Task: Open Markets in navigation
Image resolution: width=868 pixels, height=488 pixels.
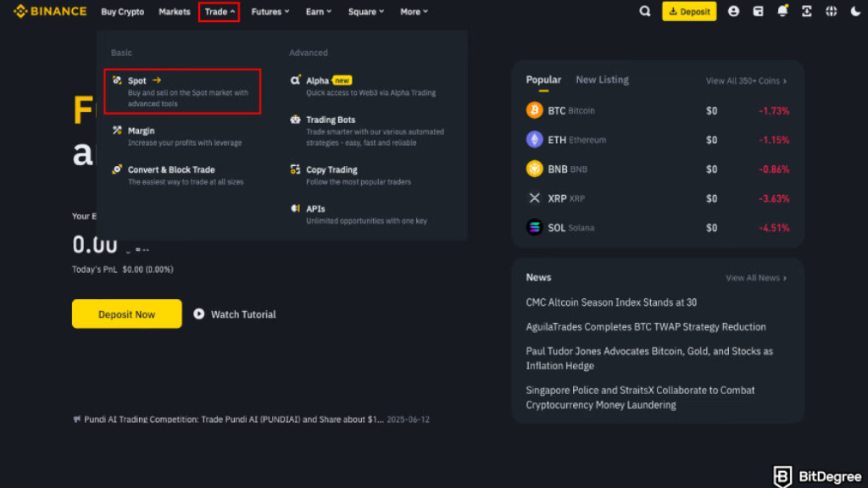Action: pos(175,12)
